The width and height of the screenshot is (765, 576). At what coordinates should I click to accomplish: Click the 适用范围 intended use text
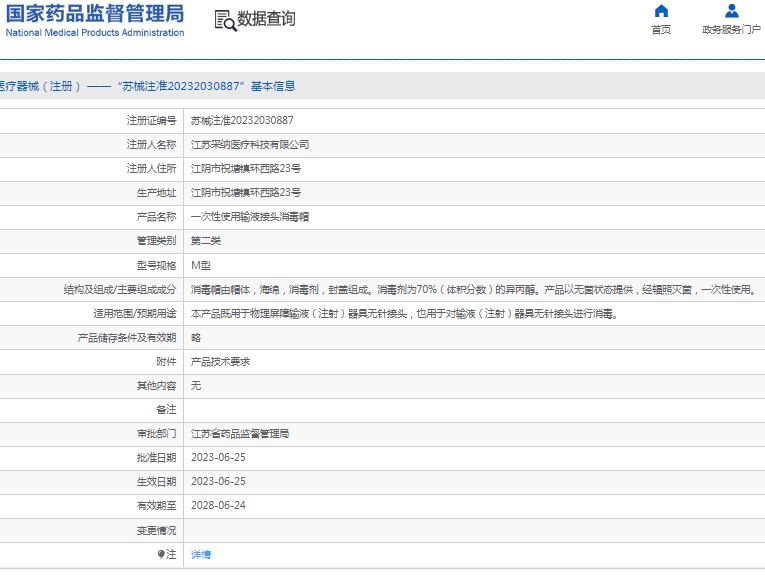coord(405,314)
